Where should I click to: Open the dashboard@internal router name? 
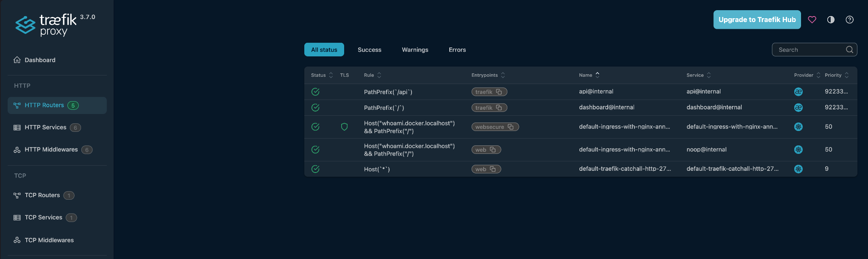tap(606, 107)
